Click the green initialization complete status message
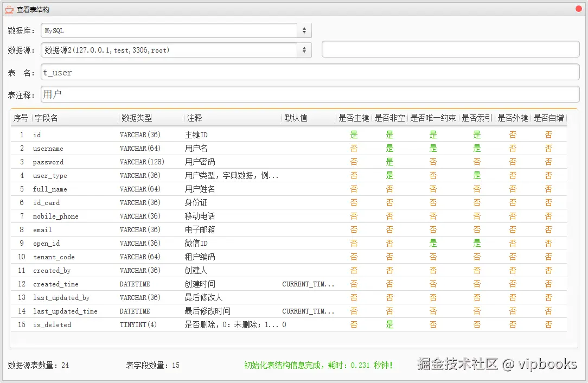The image size is (588, 383). point(318,365)
